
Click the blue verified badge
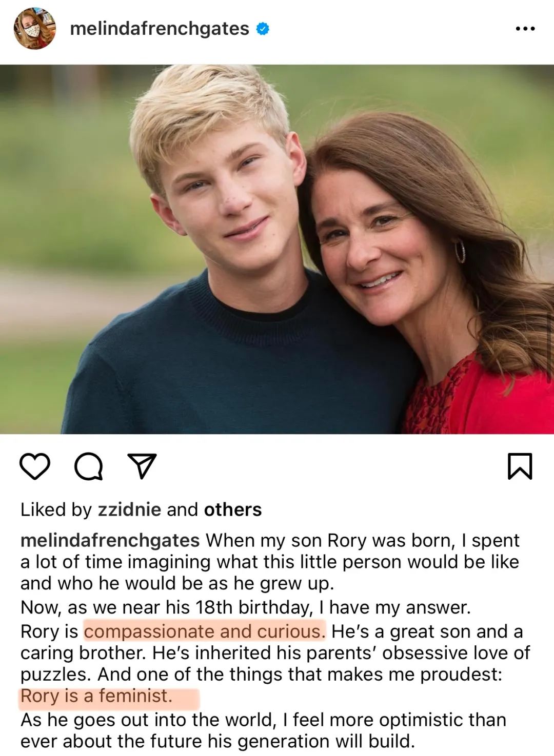tap(263, 29)
